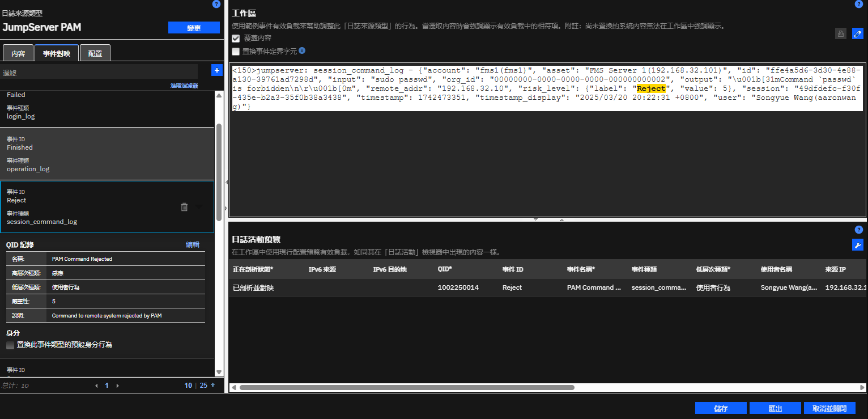Viewport: 868px width, 419px height.
Task: Collapse the left panel using the splitter arrows
Action: coord(227,183)
